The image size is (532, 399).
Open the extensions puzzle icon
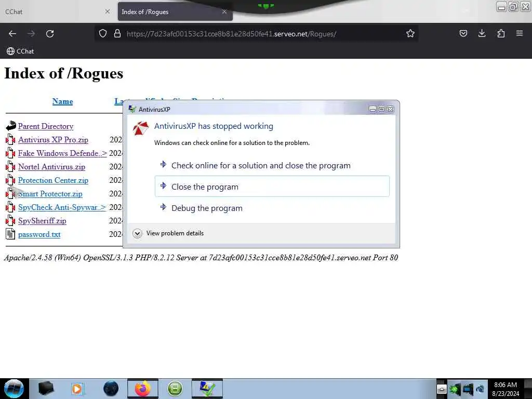point(501,34)
